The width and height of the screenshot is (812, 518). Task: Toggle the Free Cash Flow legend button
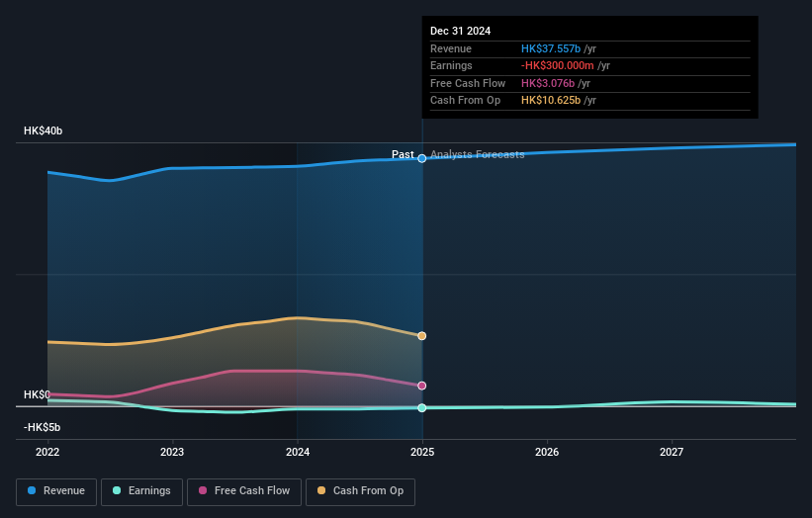click(x=244, y=491)
